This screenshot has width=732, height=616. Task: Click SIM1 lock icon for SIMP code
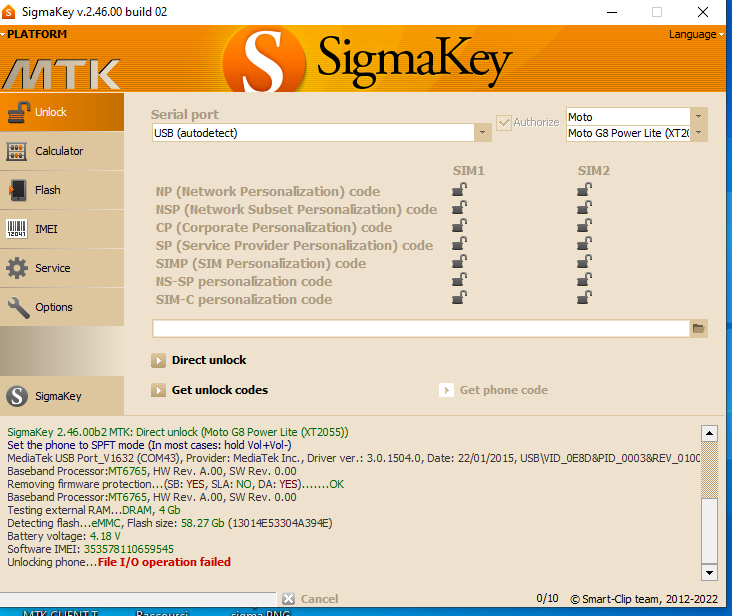click(x=459, y=261)
